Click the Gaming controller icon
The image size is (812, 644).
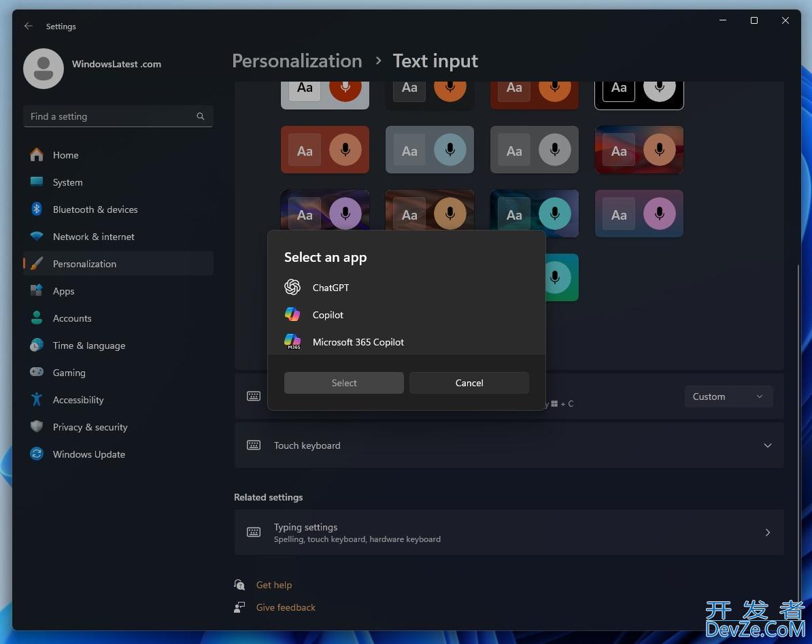[37, 372]
